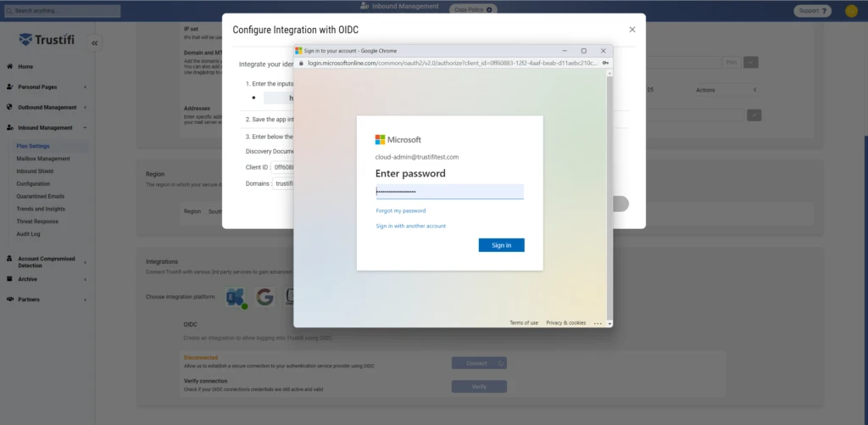The width and height of the screenshot is (868, 425).
Task: Click the Inbound Management icon in sidebar
Action: click(10, 127)
